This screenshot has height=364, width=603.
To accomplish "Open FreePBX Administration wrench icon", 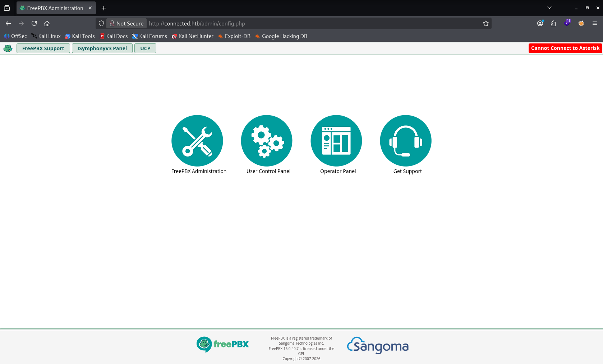I will coord(197,141).
